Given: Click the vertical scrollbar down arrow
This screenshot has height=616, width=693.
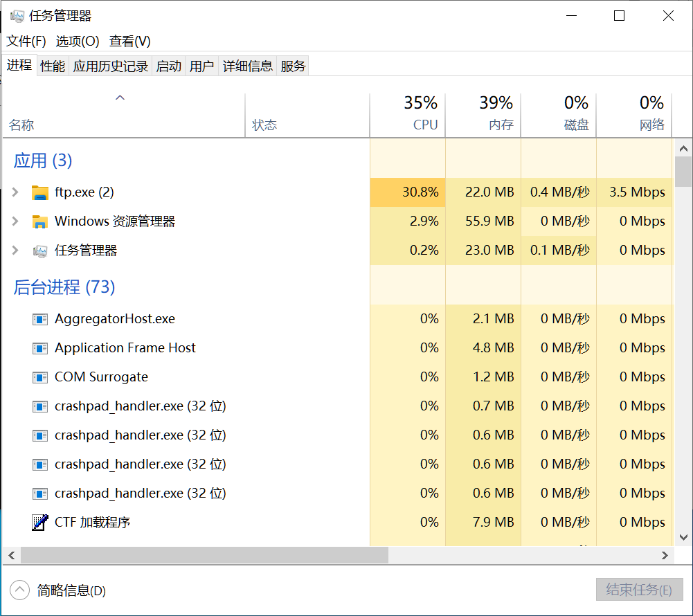Looking at the screenshot, I should coord(683,537).
